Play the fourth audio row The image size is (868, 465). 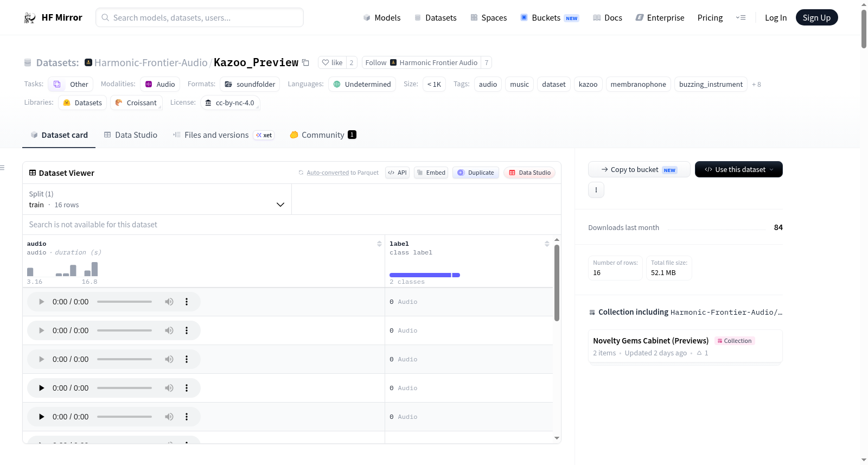point(42,388)
